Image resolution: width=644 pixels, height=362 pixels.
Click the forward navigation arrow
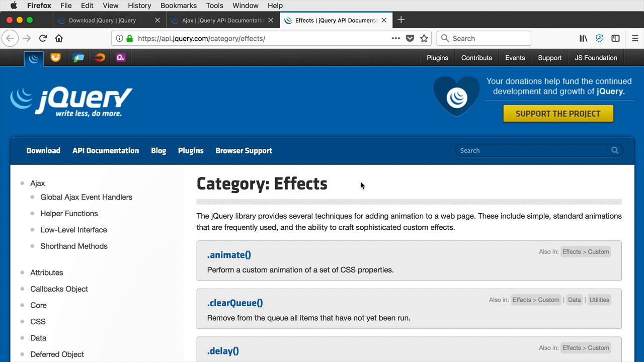tap(27, 38)
